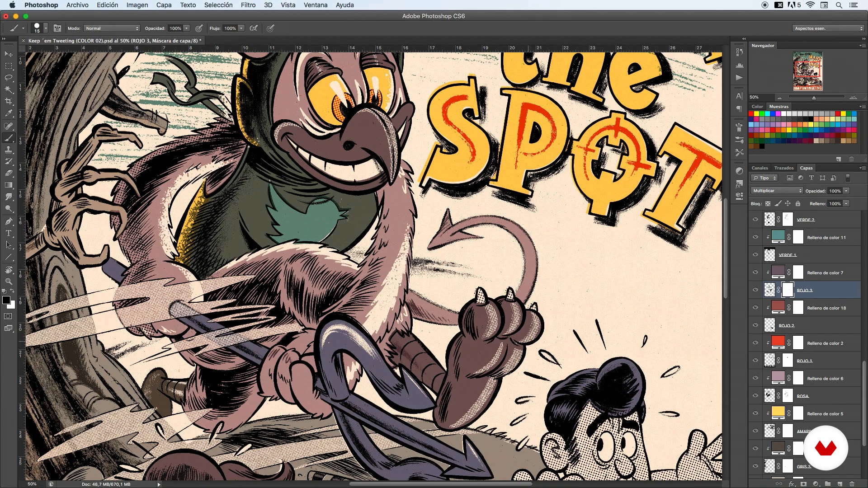Viewport: 868px width, 488px height.
Task: Open the Relleno dropdown arrow
Action: (x=846, y=204)
